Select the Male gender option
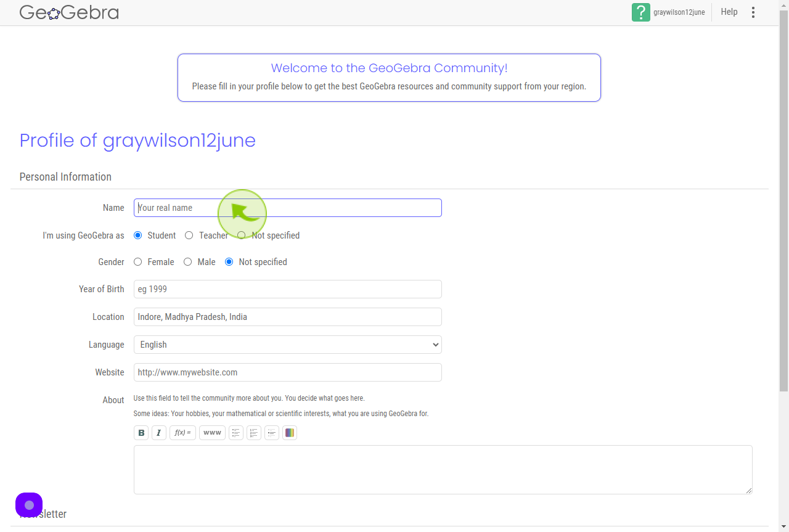This screenshot has height=532, width=789. click(x=188, y=262)
